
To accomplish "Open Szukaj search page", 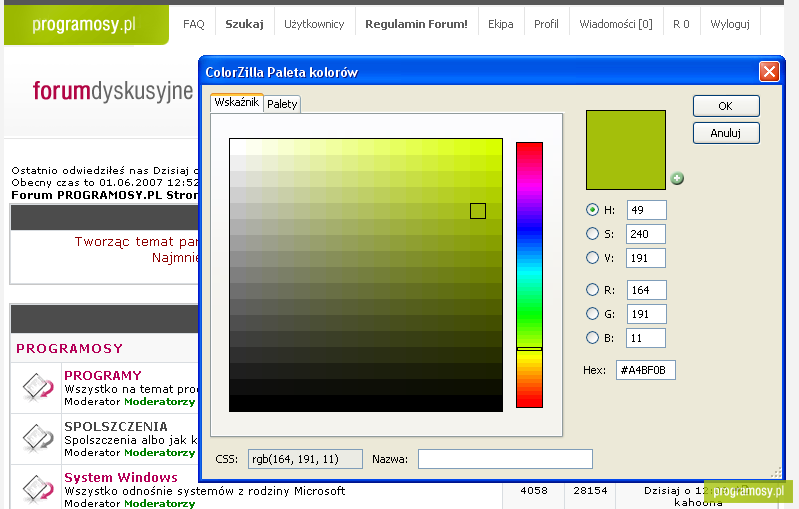I will coord(245,24).
